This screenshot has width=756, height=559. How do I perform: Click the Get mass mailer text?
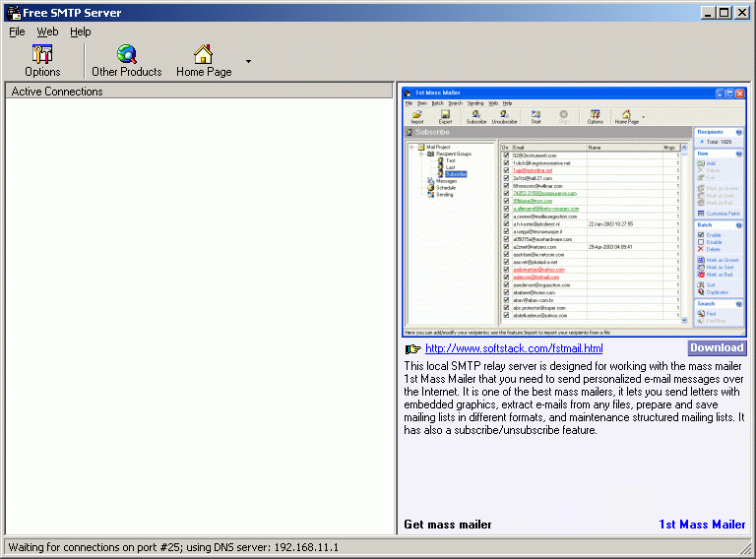pos(448,525)
